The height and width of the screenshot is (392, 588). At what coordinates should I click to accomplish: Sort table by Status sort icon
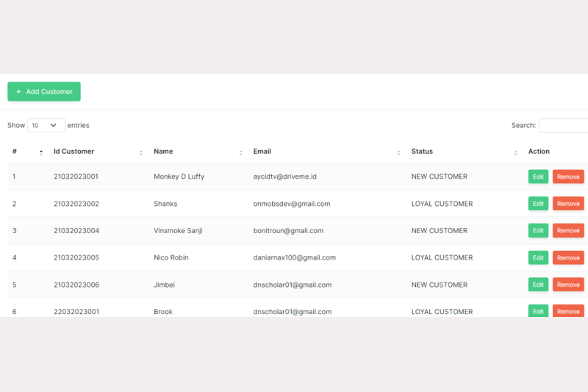click(515, 152)
